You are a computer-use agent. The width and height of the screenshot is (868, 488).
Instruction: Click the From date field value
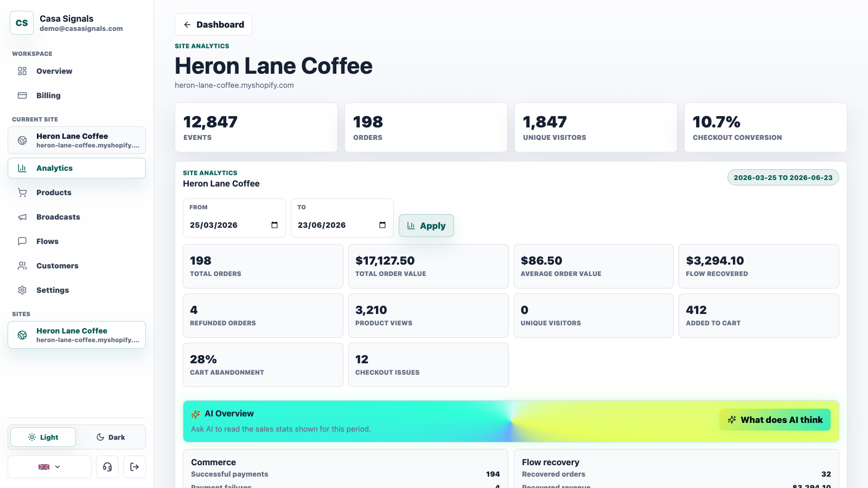pyautogui.click(x=214, y=225)
